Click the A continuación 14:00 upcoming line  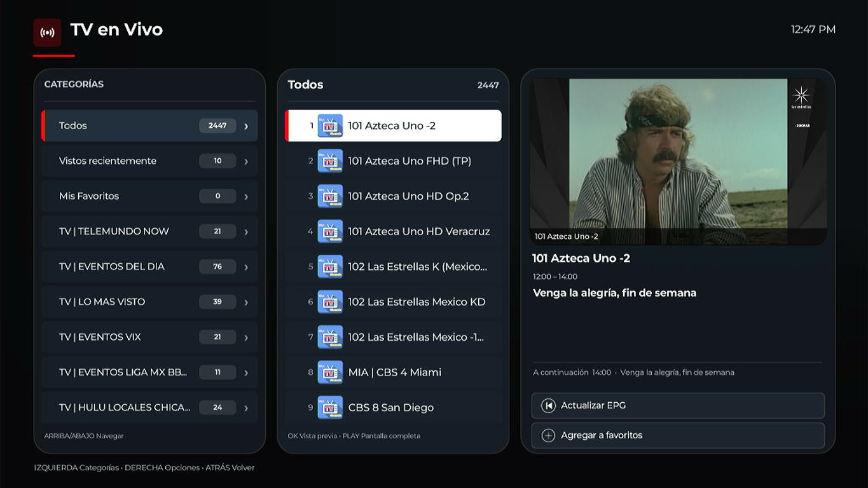[633, 372]
